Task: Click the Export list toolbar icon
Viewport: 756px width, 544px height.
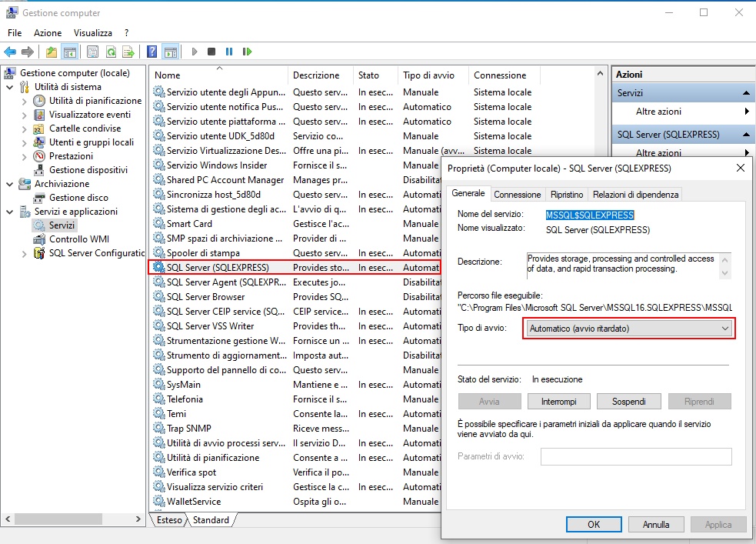Action: click(x=128, y=52)
